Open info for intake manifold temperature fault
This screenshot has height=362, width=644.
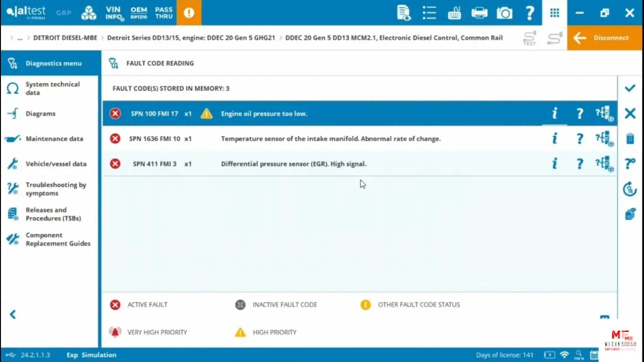(x=554, y=139)
